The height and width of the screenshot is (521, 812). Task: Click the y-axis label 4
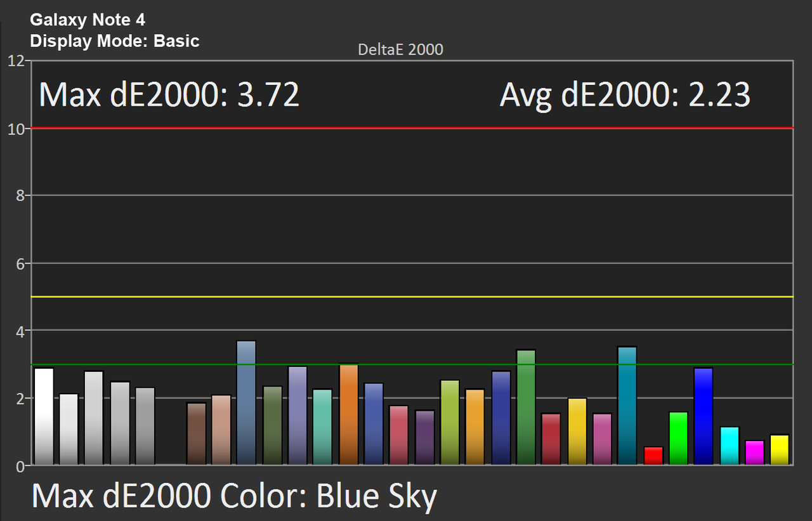[20, 331]
